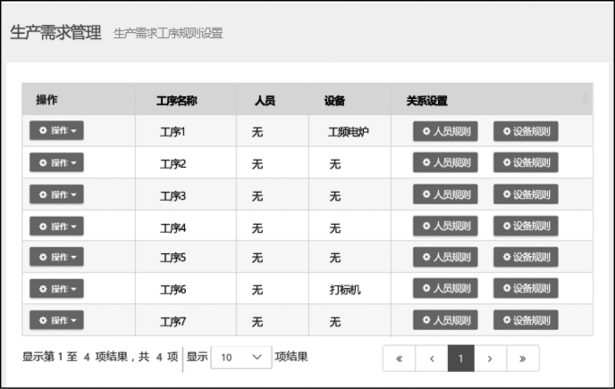Configure 人员规则 for 工序6
The height and width of the screenshot is (389, 615).
coord(445,288)
